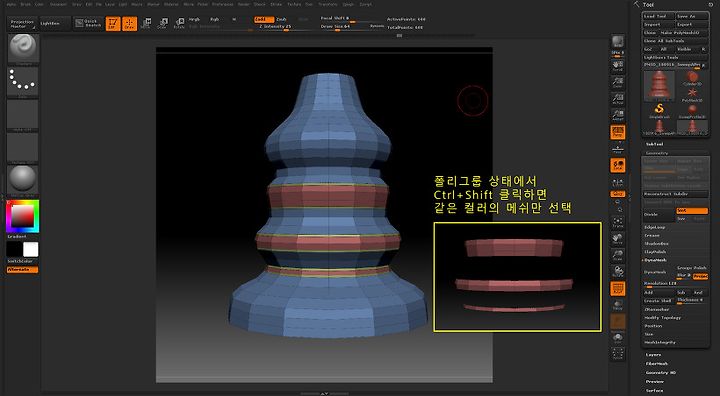Screen dimensions: 720x396
Task: Expand Modify Topology options
Action: (x=662, y=317)
